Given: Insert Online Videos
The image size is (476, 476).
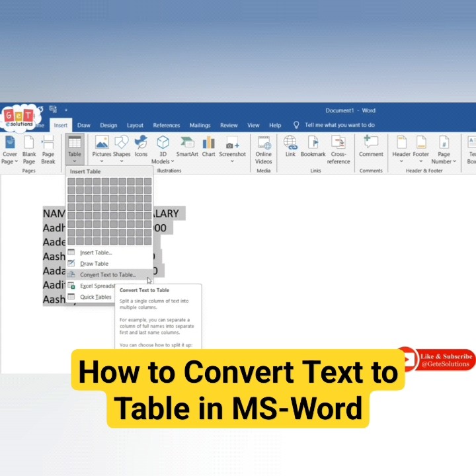Looking at the screenshot, I should pos(264,149).
